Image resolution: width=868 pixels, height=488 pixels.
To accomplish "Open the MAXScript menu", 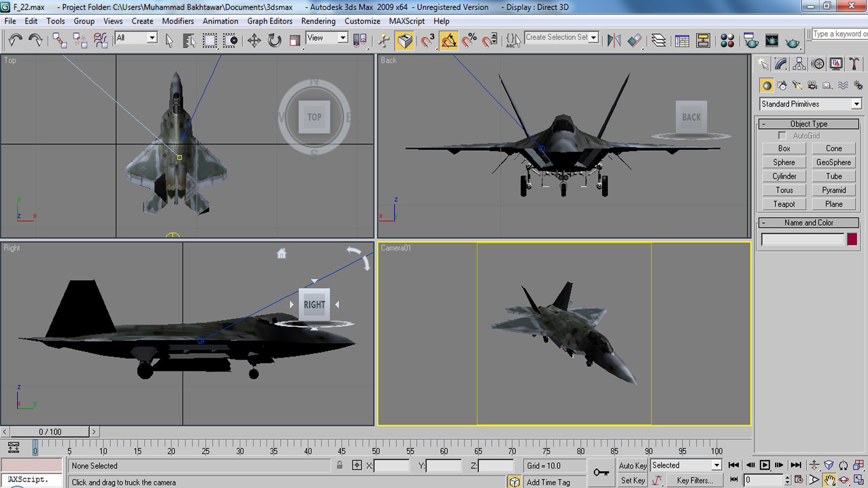I will coord(406,21).
